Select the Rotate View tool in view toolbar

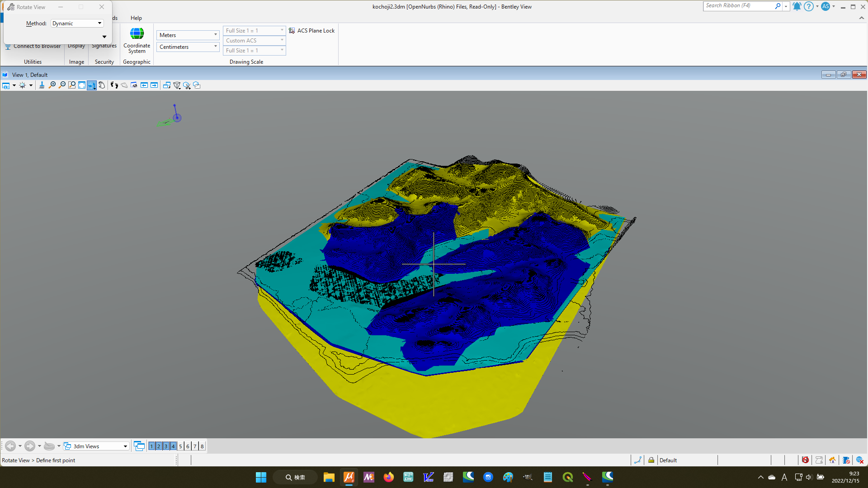coord(92,85)
